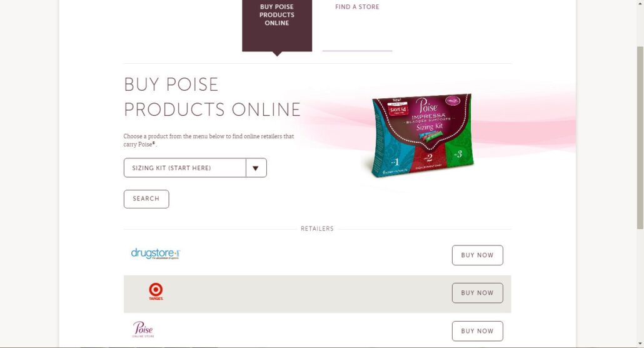Click the drugstore.com retailer logo
The height and width of the screenshot is (348, 644).
[x=155, y=253]
